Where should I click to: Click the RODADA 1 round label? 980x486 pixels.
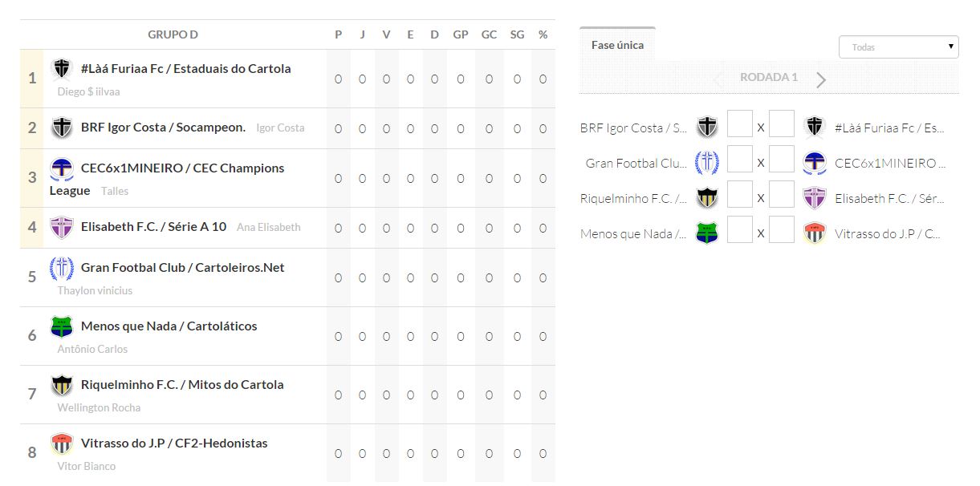point(768,78)
